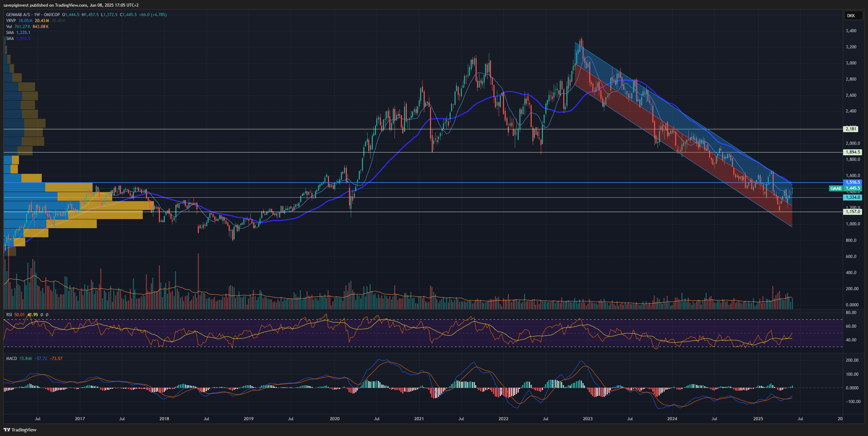
Task: Click the 2,181 horizontal line label
Action: (851, 129)
